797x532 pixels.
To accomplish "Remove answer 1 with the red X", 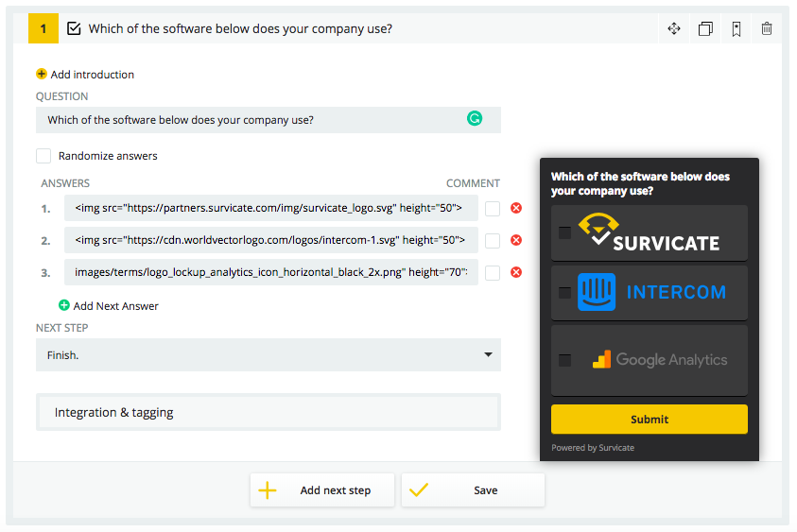I will point(516,208).
